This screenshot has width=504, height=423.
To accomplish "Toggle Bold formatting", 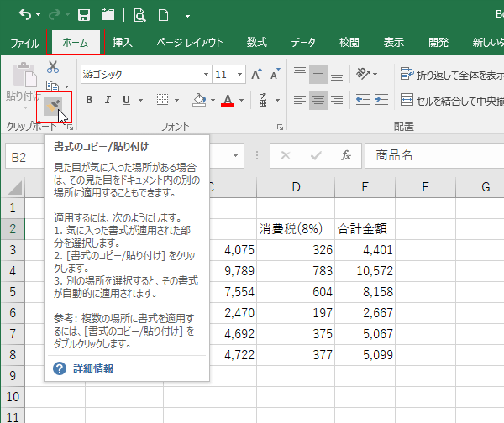I will click(x=89, y=101).
